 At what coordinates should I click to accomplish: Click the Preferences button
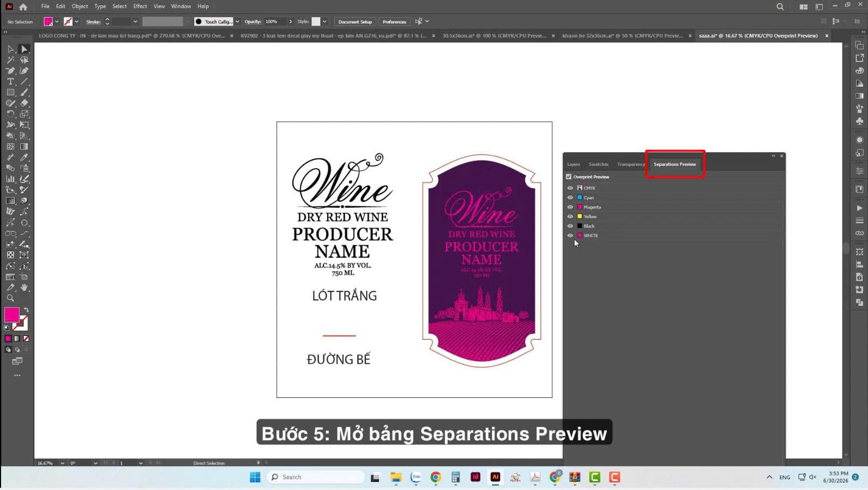coord(394,22)
